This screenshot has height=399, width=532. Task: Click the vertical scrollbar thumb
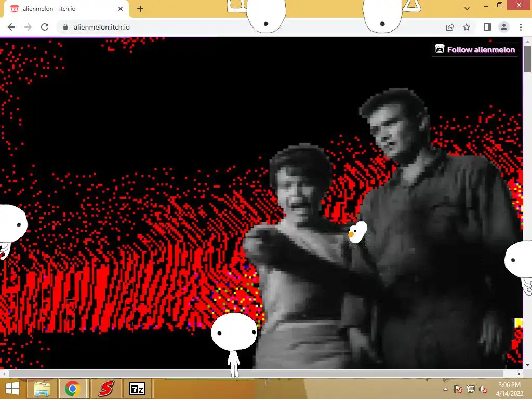tap(527, 59)
